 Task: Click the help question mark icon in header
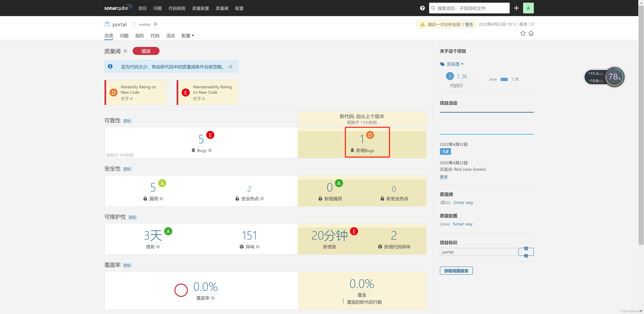(422, 8)
